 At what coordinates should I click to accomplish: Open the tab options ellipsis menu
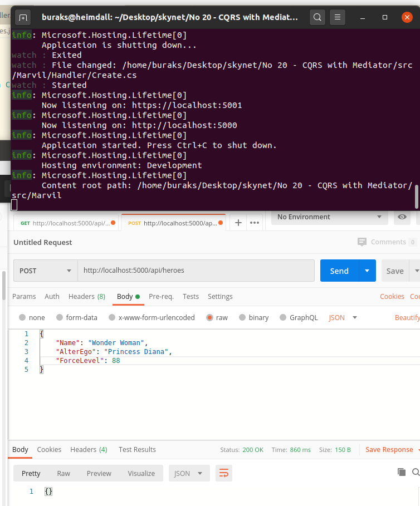click(255, 223)
